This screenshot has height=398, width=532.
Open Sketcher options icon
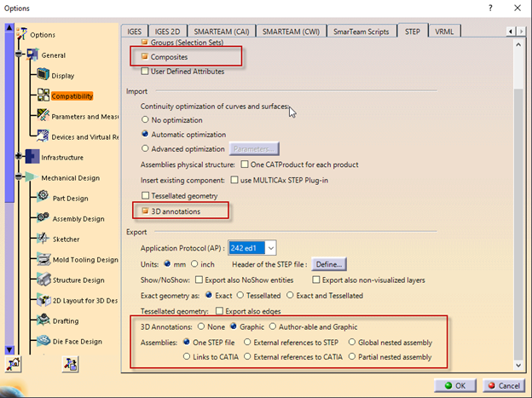coord(43,239)
